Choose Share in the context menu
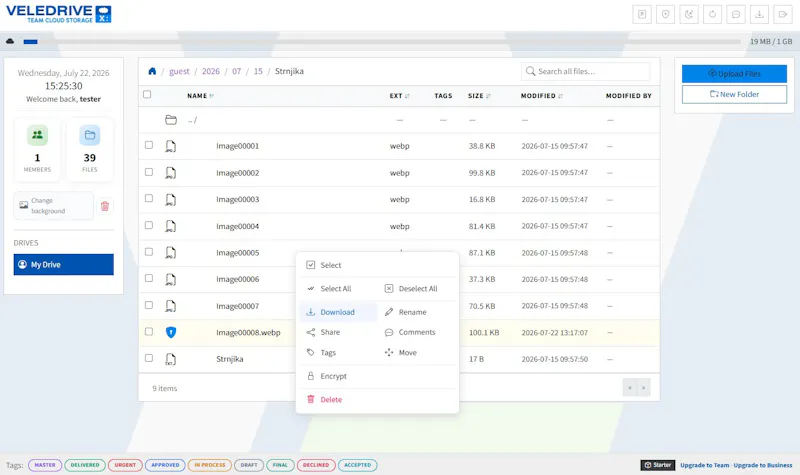Screen dimensions: 800x475 (338, 332)
